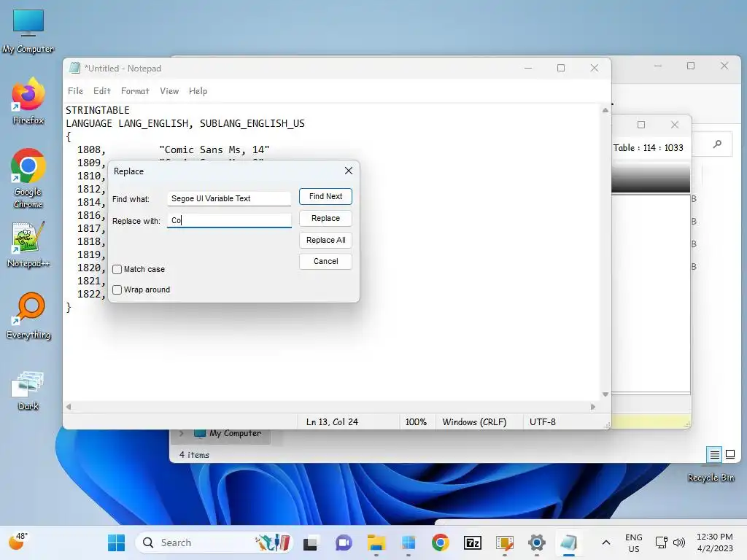Click the Ln 13, Col 24 status entry
The image size is (747, 560).
[x=332, y=422]
